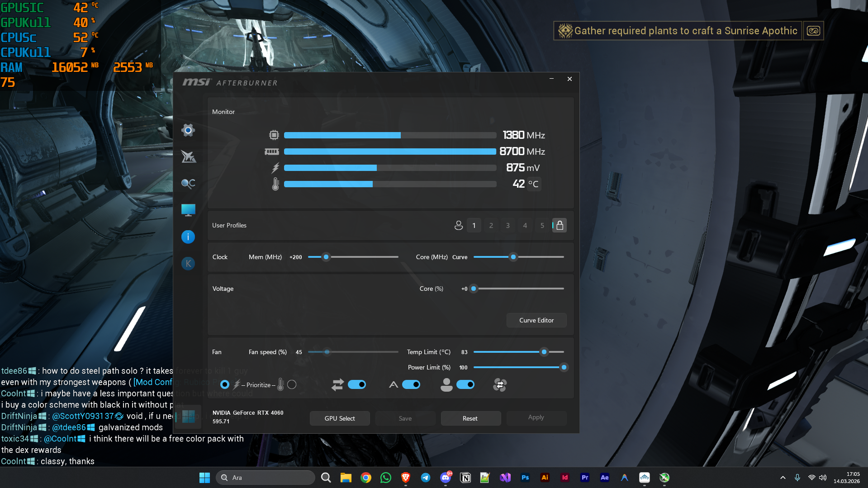868x488 pixels.
Task: Open File Explorer from taskbar
Action: [346, 478]
